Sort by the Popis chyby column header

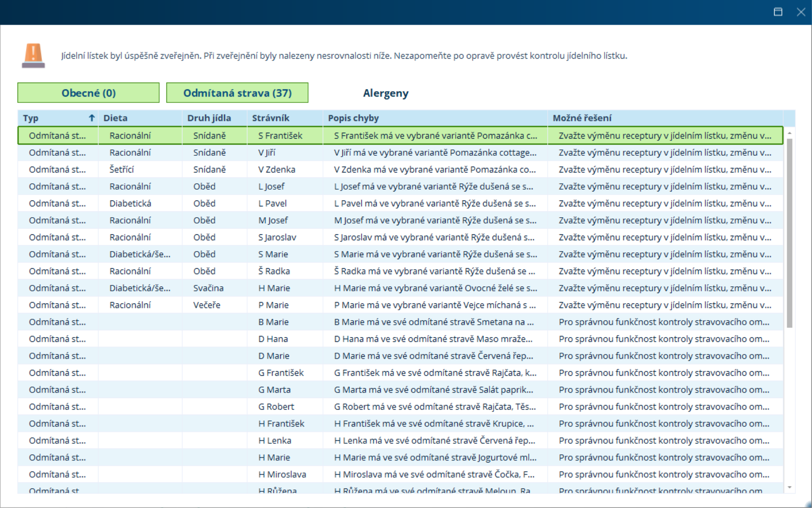(435, 118)
